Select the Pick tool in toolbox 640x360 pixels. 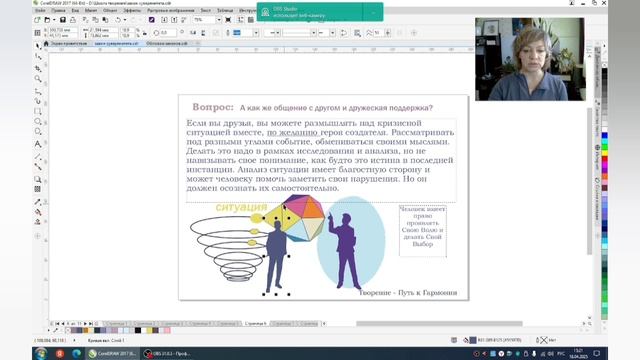(x=38, y=46)
